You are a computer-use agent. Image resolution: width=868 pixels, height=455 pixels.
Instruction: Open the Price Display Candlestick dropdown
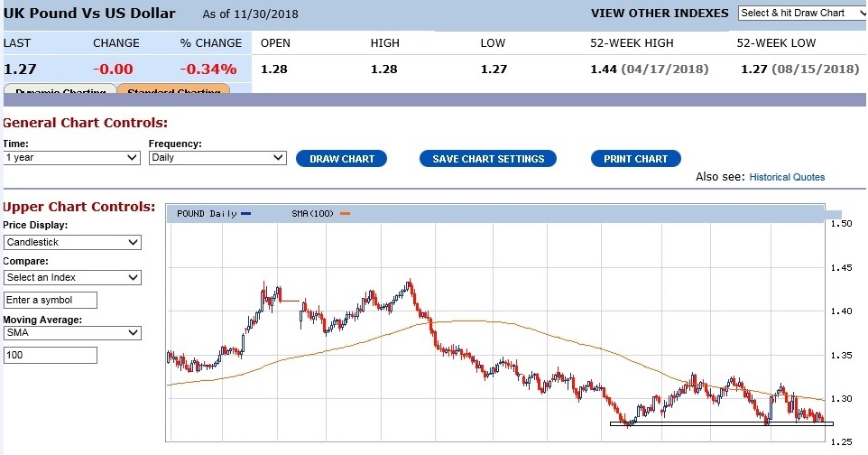click(72, 243)
